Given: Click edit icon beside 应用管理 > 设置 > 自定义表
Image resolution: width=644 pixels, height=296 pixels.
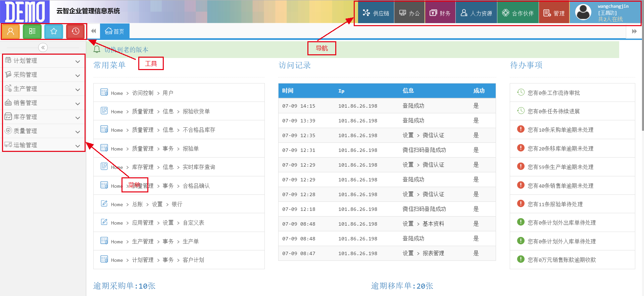Looking at the screenshot, I should point(104,222).
